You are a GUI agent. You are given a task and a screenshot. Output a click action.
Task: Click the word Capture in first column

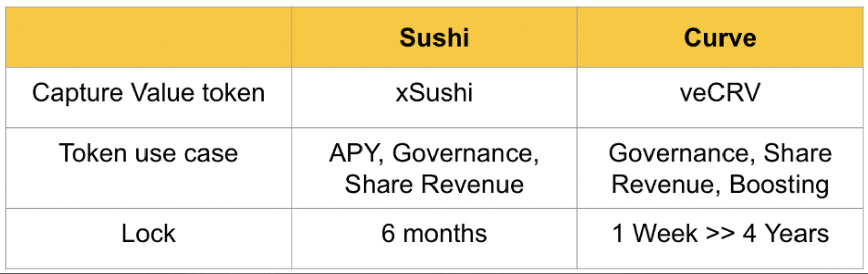pyautogui.click(x=78, y=93)
